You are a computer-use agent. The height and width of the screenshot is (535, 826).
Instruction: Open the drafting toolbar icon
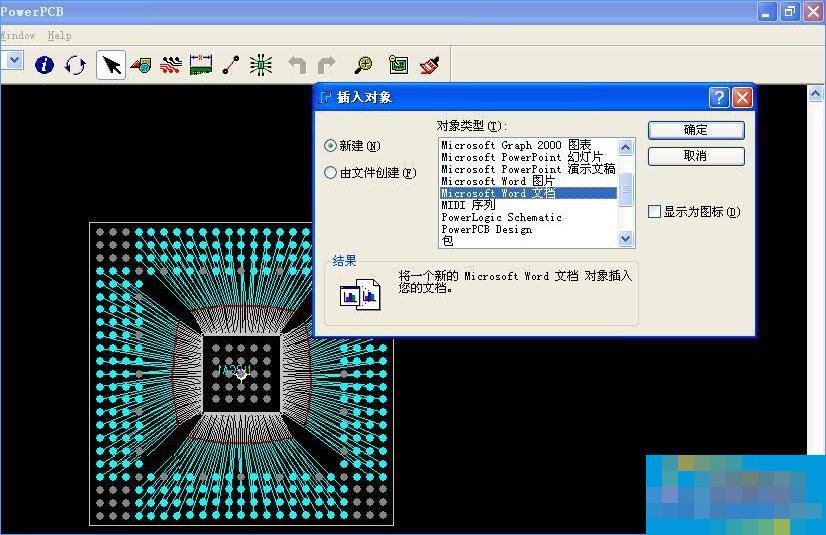click(141, 65)
